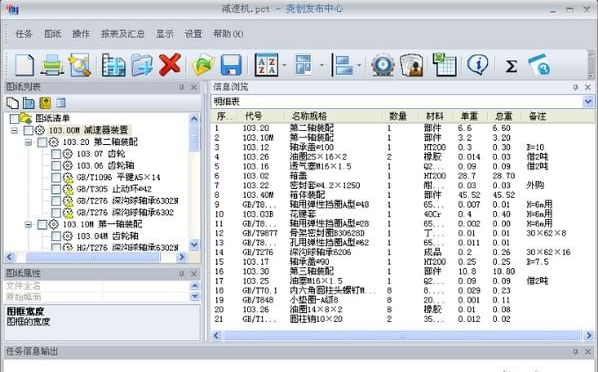The height and width of the screenshot is (372, 598).
Task: Open the 报表及汇总 menu
Action: click(122, 34)
